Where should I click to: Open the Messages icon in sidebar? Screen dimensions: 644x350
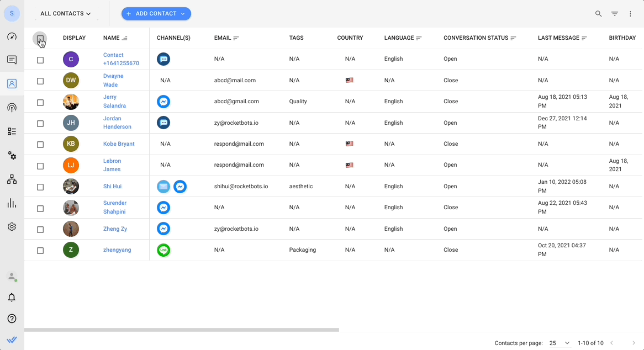[12, 60]
